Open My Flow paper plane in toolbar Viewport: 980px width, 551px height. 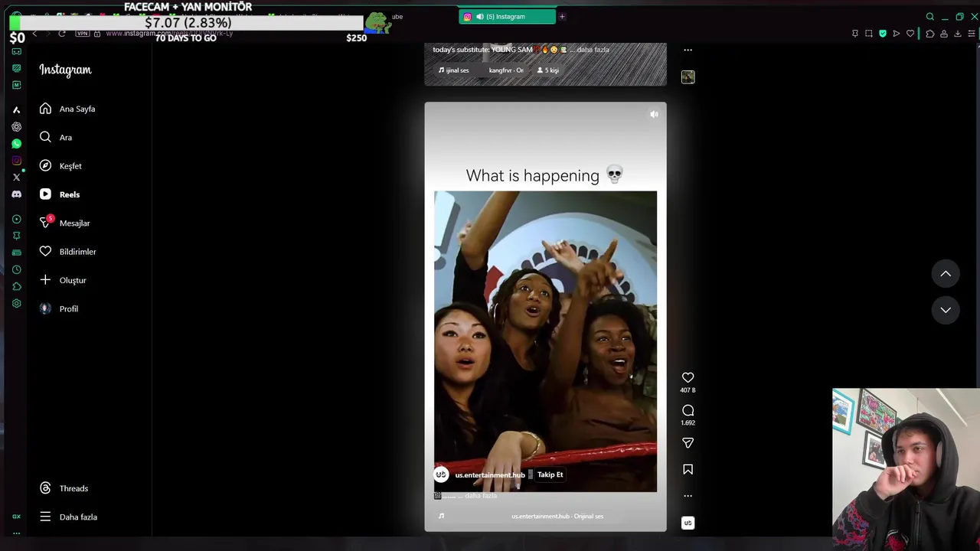[x=897, y=34]
